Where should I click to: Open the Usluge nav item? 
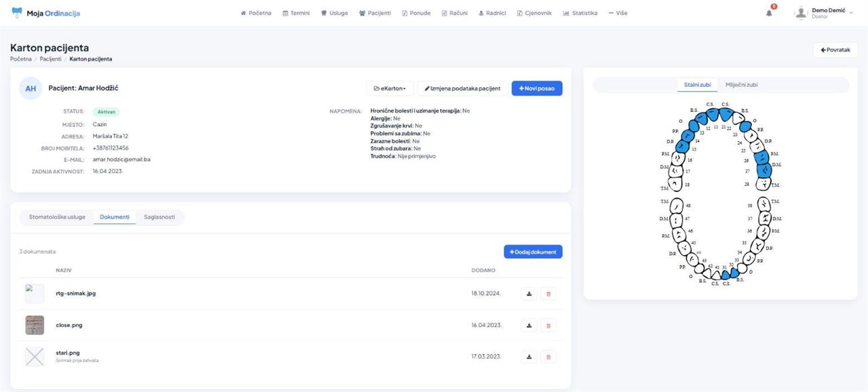click(334, 13)
